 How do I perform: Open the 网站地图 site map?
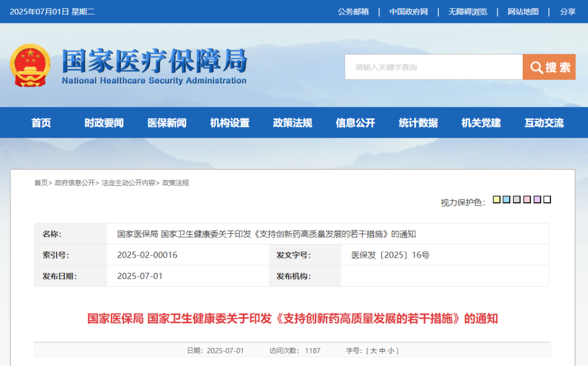tap(523, 11)
